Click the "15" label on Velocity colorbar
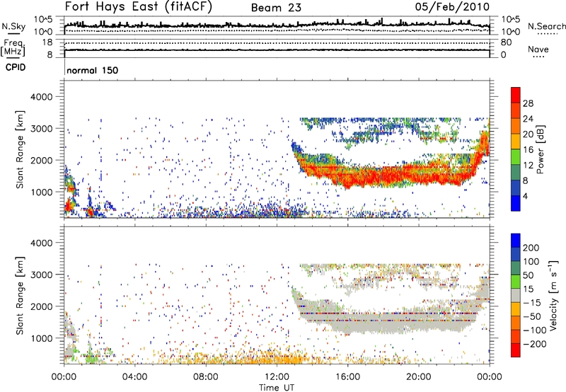Screen dimensions: 566x392 pyautogui.click(x=528, y=289)
